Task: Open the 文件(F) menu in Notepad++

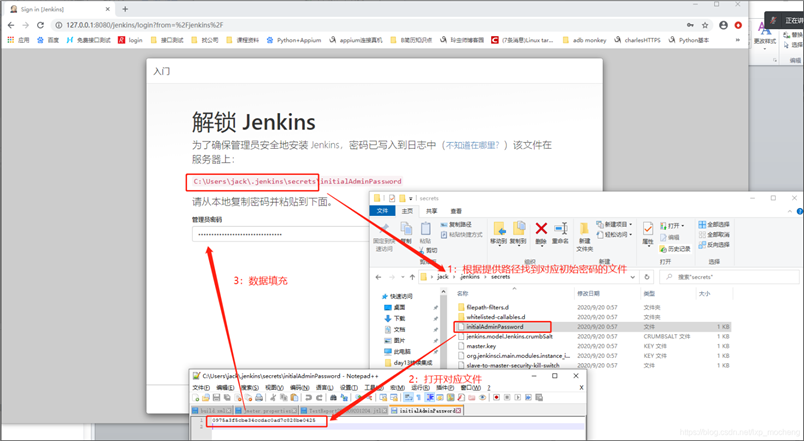Action: click(200, 388)
